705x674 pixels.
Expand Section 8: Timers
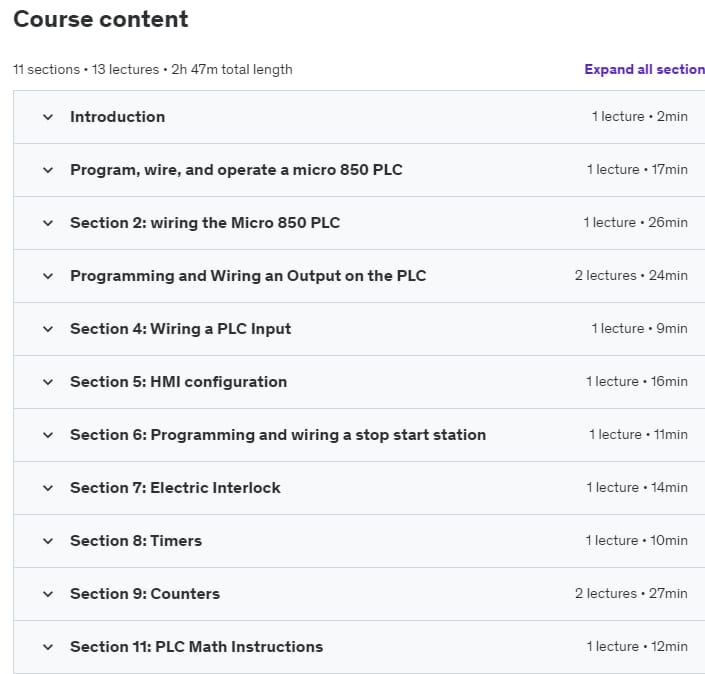(47, 541)
